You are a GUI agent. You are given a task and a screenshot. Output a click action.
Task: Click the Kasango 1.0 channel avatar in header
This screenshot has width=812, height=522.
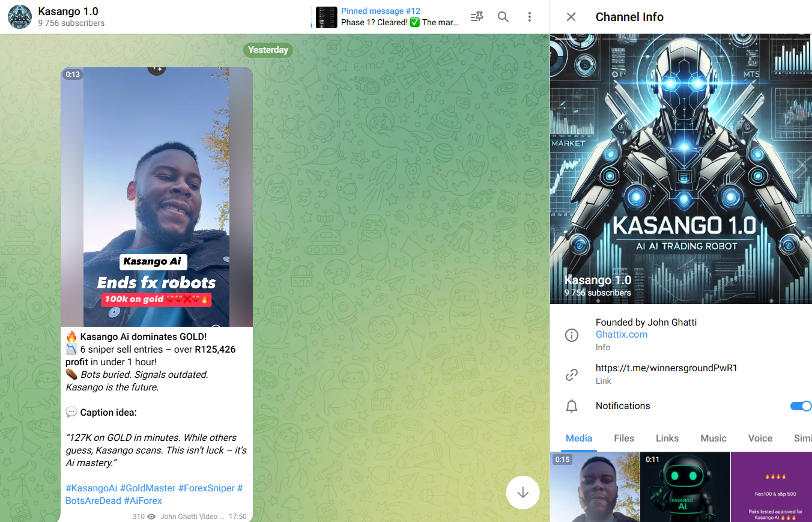tap(20, 17)
